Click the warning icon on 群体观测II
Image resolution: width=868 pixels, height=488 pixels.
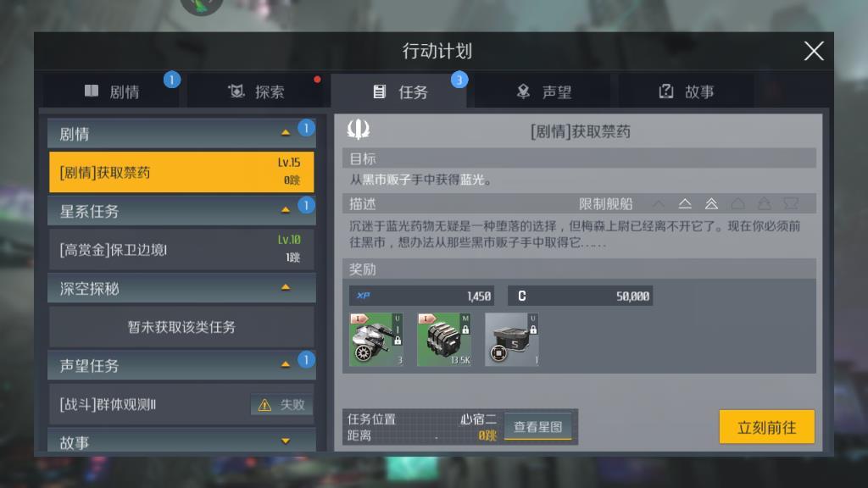(x=264, y=405)
